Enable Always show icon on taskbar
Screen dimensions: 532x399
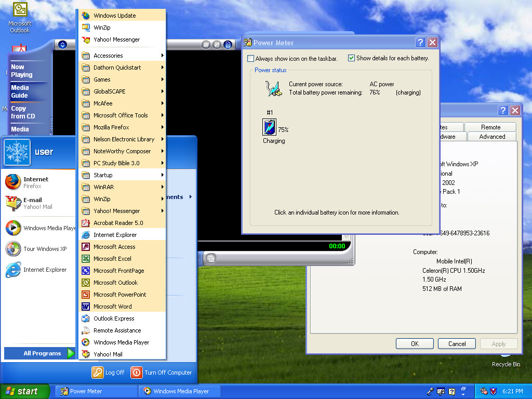251,58
